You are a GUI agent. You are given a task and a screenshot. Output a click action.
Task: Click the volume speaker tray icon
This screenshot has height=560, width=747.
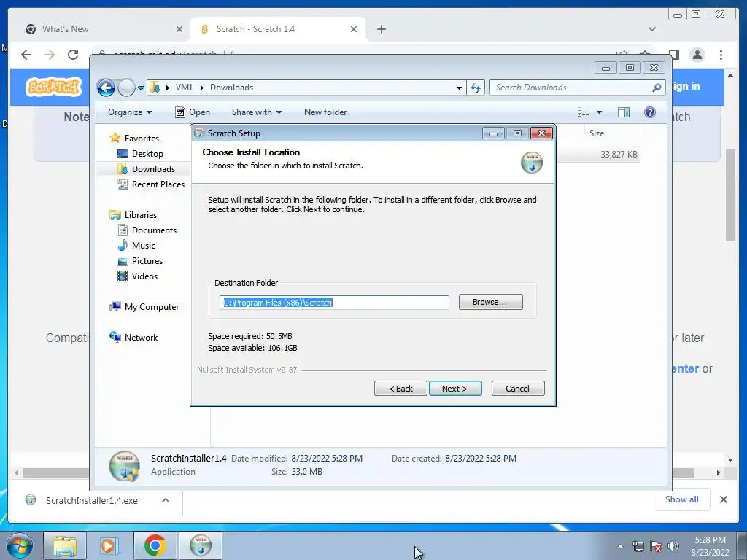click(673, 547)
